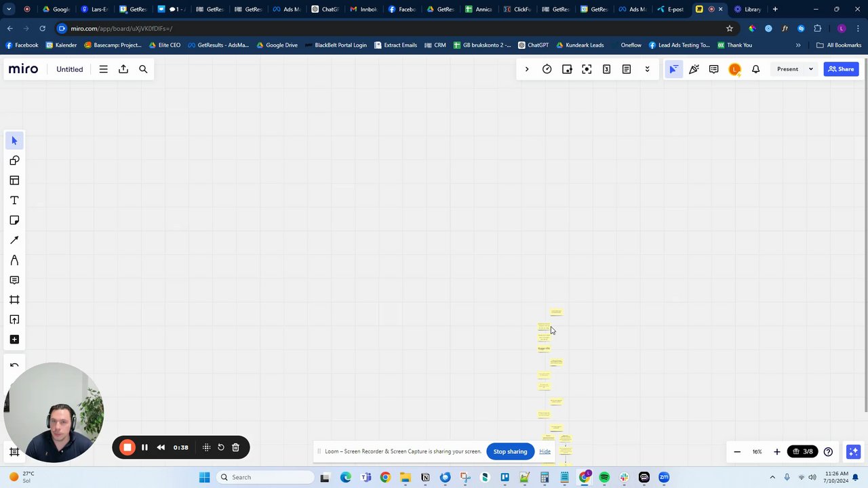Select sticky note cluster on canvas

tap(555, 386)
